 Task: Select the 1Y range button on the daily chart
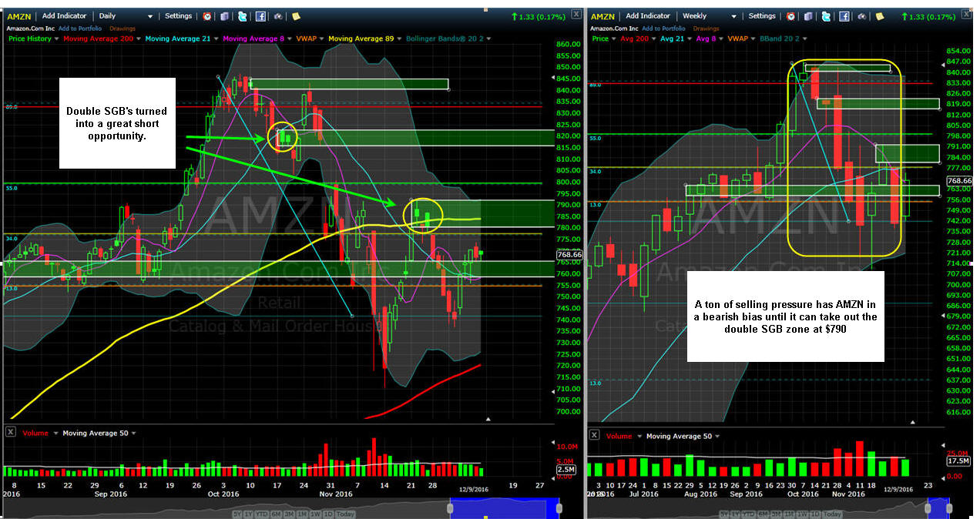(248, 514)
